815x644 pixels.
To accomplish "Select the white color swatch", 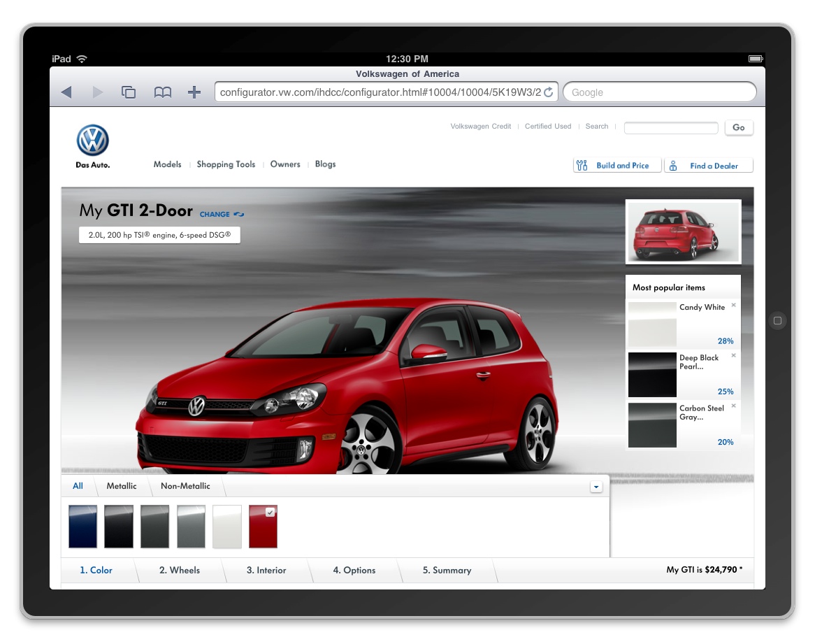I will pyautogui.click(x=227, y=527).
